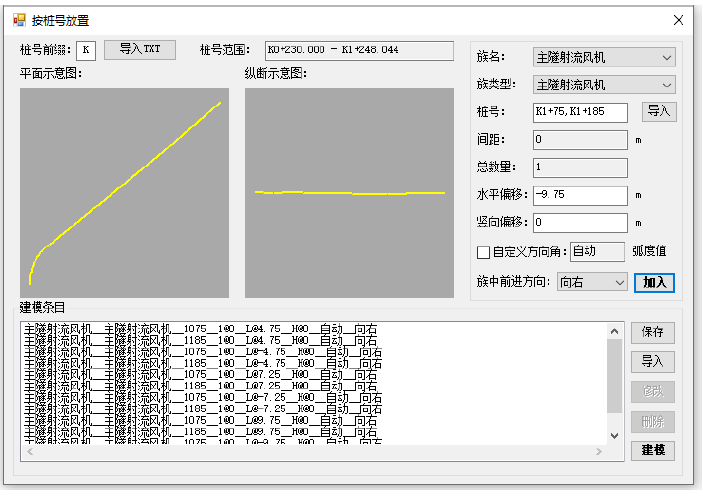Click 导入 button beside the 建模条目 list
This screenshot has height=496, width=703.
pos(652,362)
